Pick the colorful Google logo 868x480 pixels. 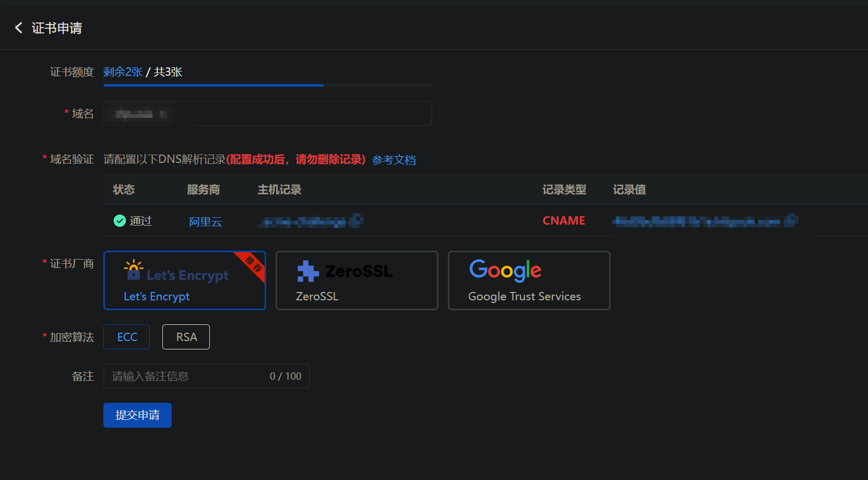click(505, 270)
